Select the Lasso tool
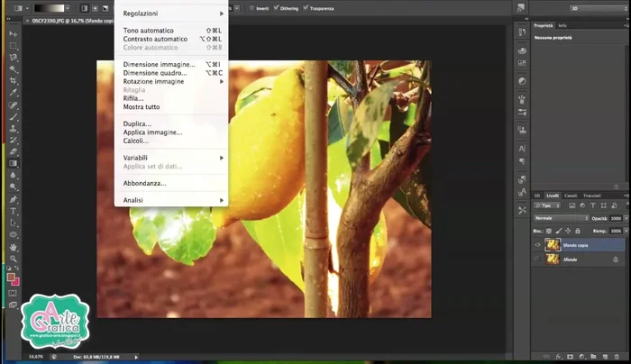The height and width of the screenshot is (364, 631). (x=14, y=57)
